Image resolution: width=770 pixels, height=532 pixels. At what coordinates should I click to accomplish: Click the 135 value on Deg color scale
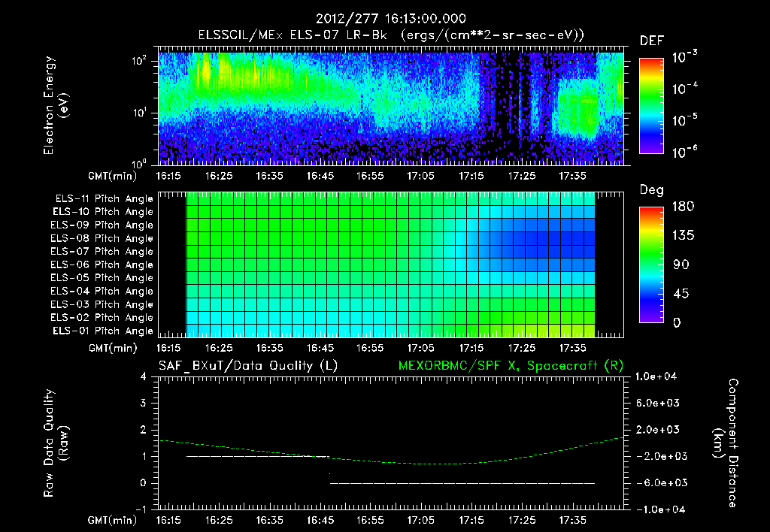tap(683, 236)
